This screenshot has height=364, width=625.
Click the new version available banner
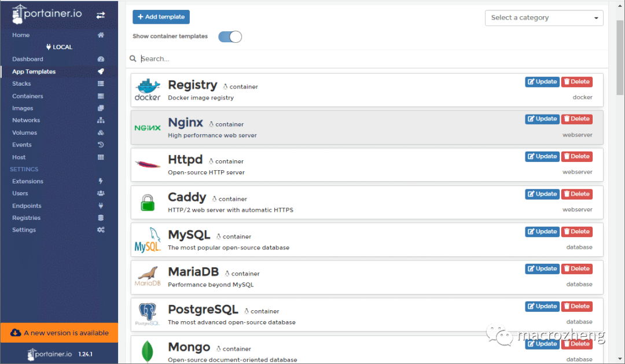[x=59, y=333]
